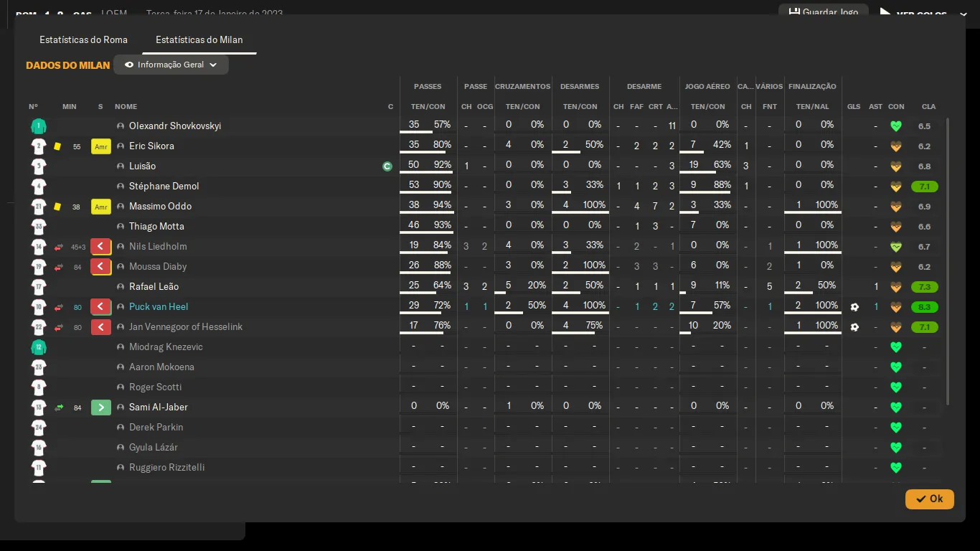Click the yellow card icon in Eric Sikora's row
Viewport: 980px width, 551px height.
coord(57,146)
